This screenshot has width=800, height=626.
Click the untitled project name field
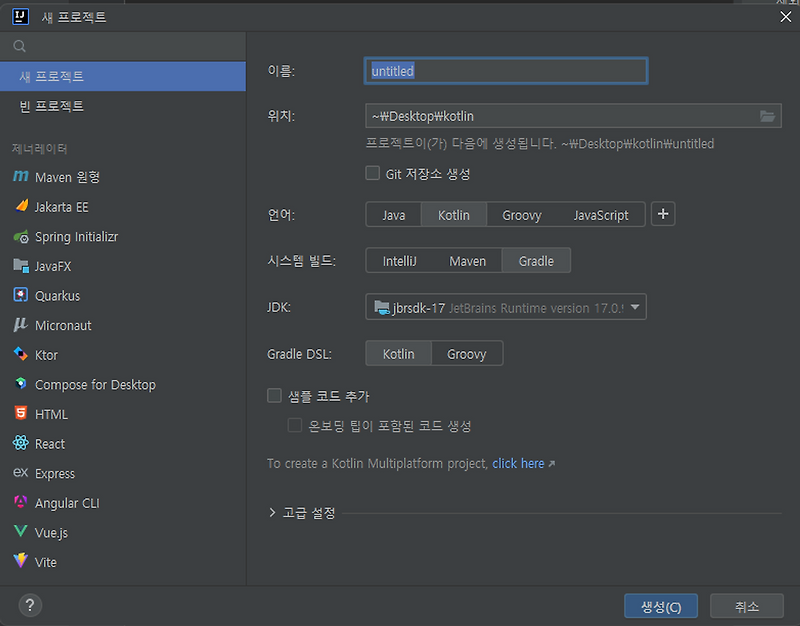point(505,70)
